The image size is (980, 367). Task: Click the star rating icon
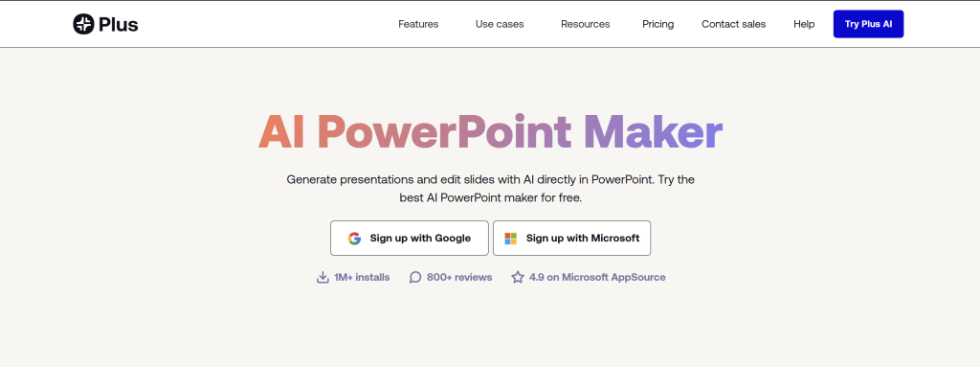coord(518,278)
